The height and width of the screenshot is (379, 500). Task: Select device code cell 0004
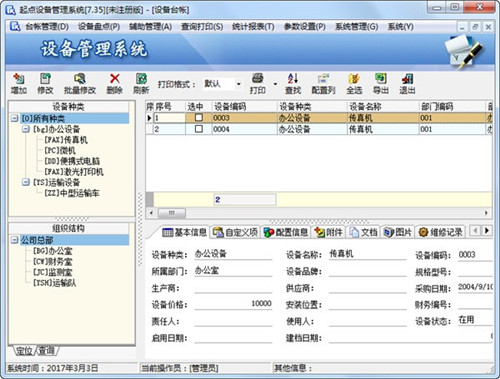245,129
